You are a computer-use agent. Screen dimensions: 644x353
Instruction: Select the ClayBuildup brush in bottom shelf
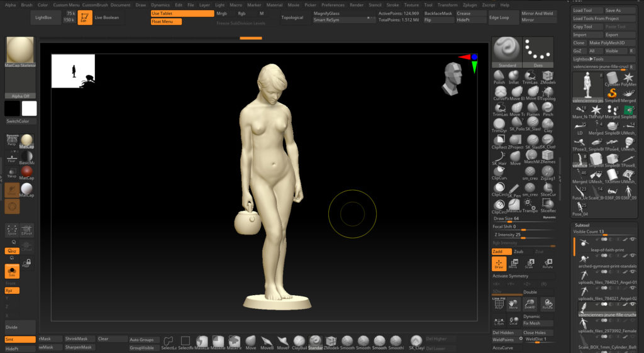click(x=299, y=342)
